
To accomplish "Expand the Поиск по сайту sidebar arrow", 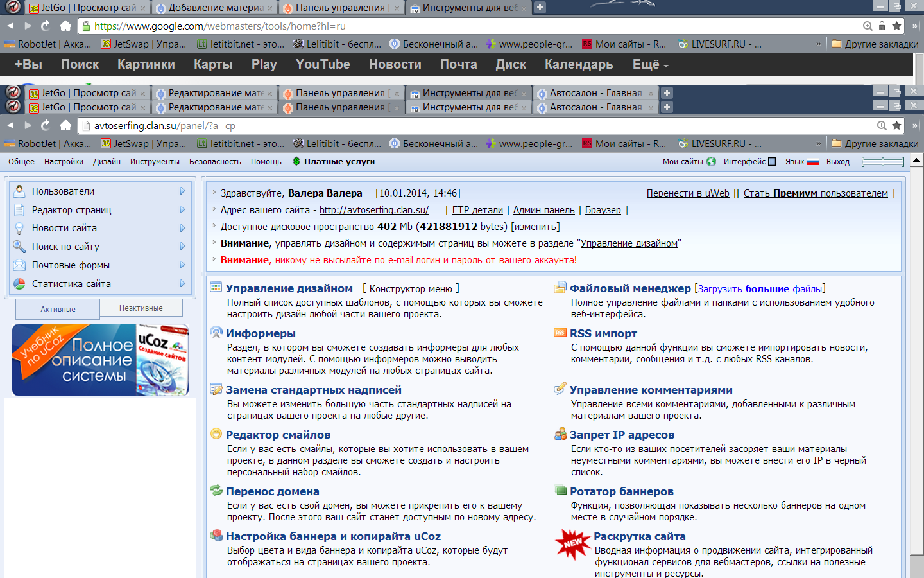I will click(x=182, y=246).
